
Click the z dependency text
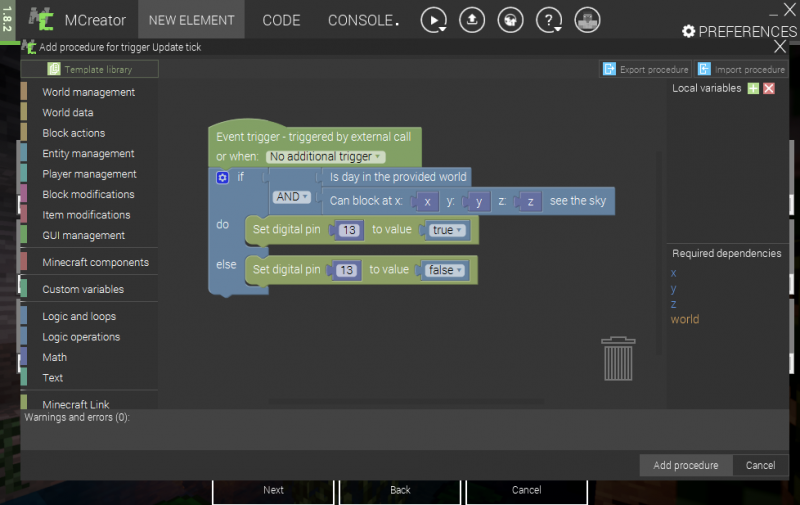tap(673, 304)
